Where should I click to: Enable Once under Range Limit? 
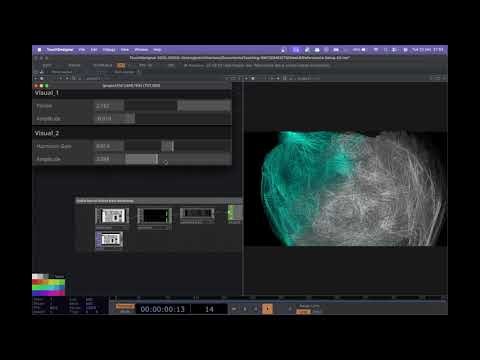coord(317,312)
